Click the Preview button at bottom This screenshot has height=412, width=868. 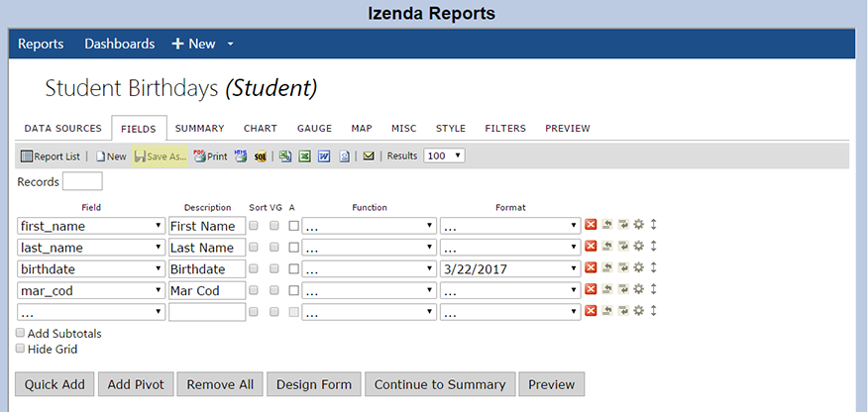coord(551,384)
